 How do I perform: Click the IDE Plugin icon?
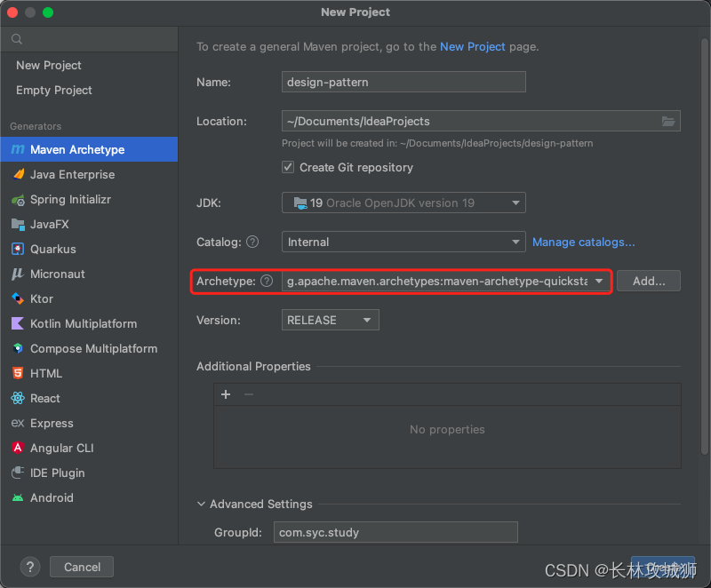tap(18, 473)
